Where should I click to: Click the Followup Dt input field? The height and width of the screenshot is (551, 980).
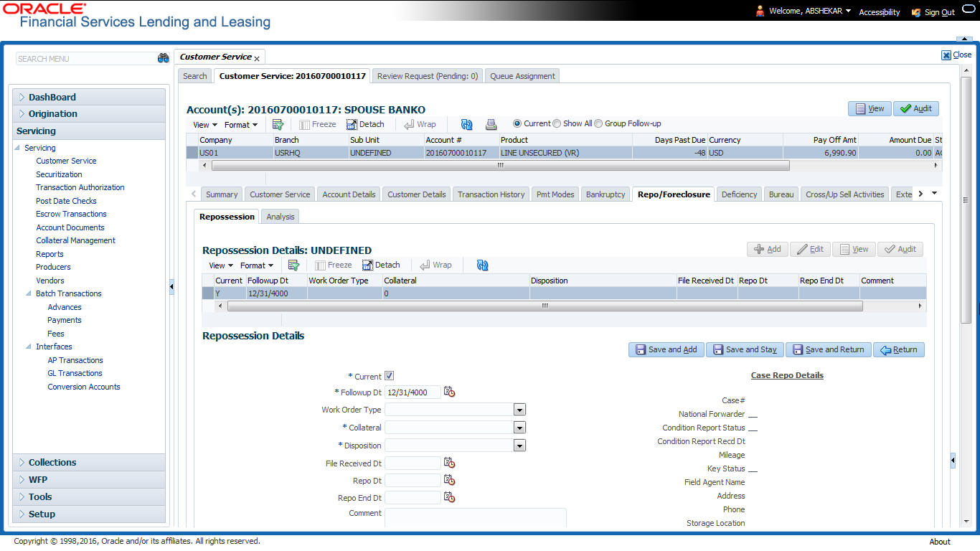[413, 392]
